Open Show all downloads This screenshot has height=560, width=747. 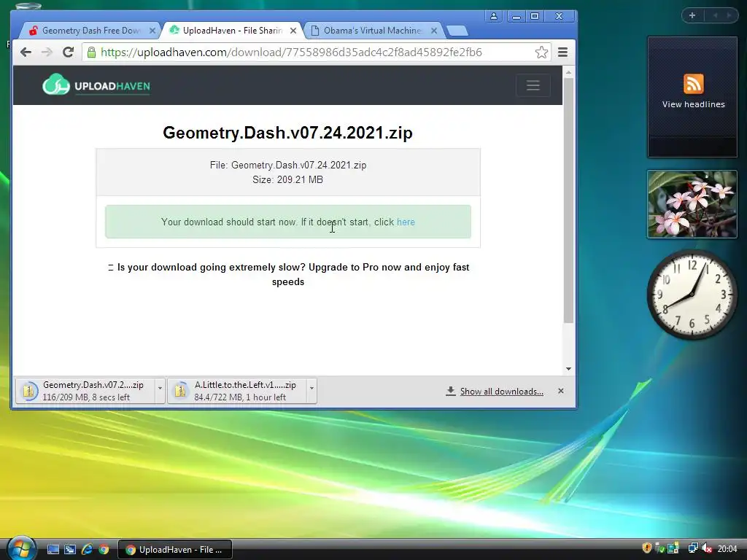click(495, 392)
